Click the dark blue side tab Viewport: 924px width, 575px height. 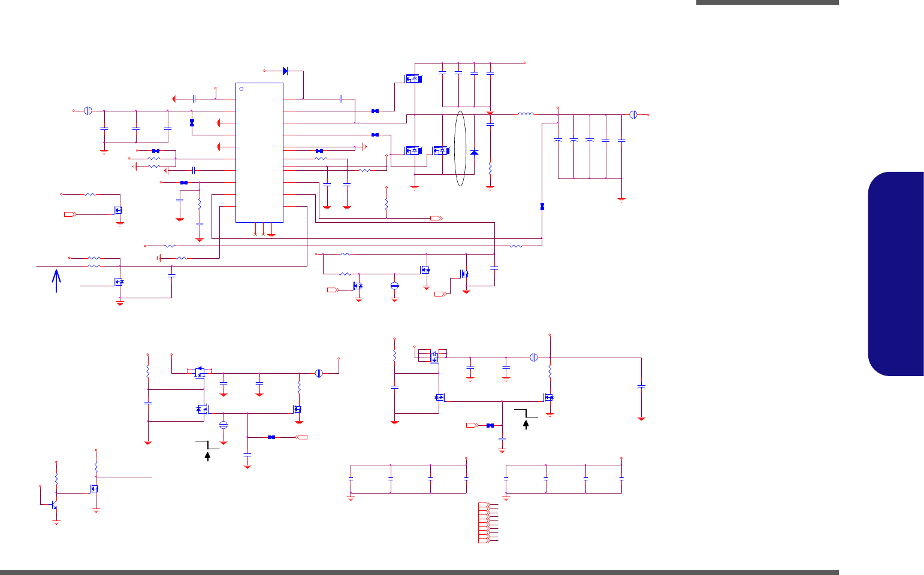click(x=895, y=274)
